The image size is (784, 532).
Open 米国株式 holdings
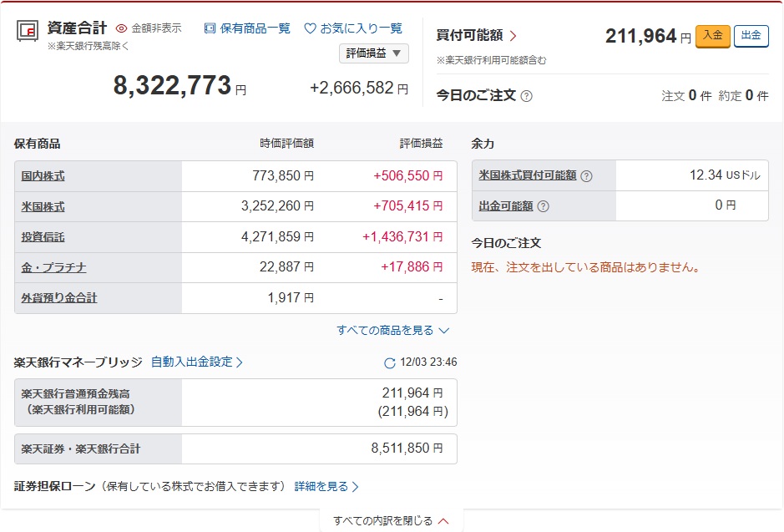(x=43, y=207)
